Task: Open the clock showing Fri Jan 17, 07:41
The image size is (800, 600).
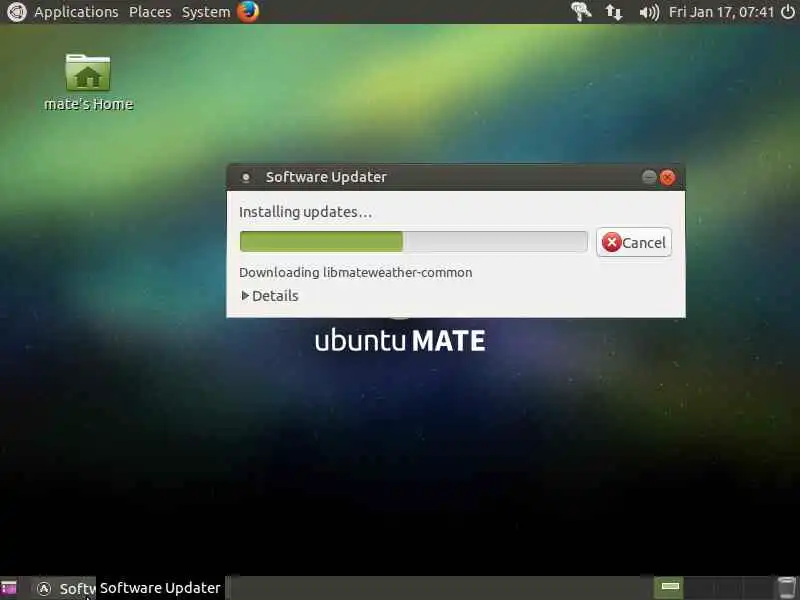Action: pyautogui.click(x=721, y=12)
